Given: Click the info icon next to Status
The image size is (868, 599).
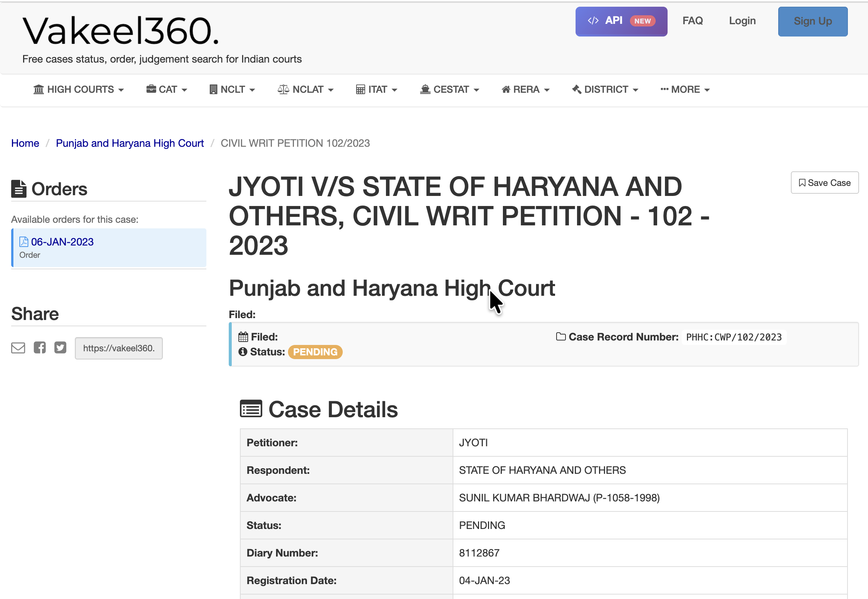Looking at the screenshot, I should [x=243, y=352].
